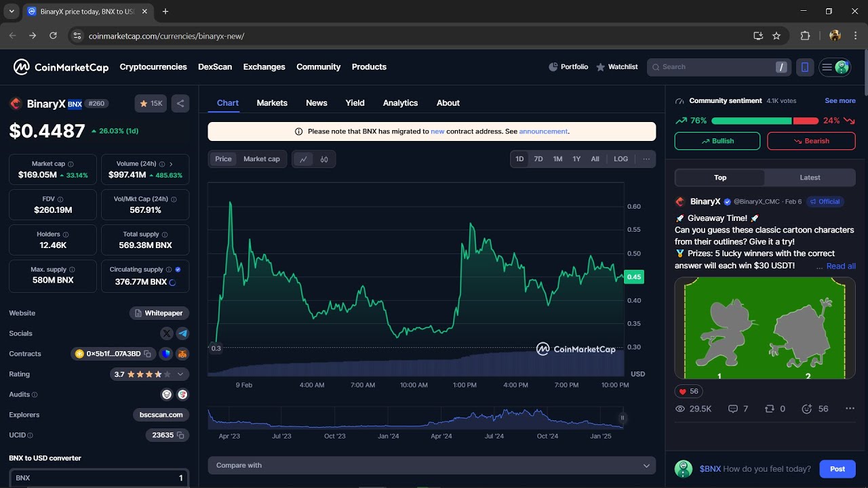Open the mobile app download icon

[805, 67]
